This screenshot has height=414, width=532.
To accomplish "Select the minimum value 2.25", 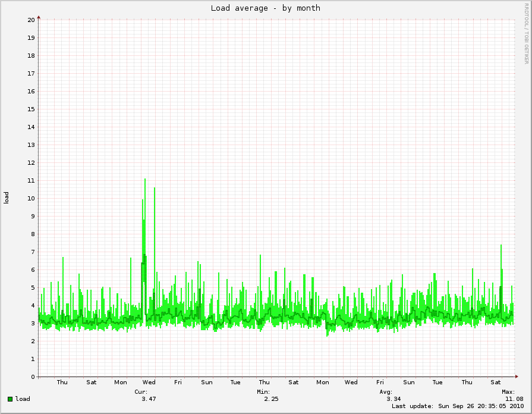I will click(x=272, y=399).
